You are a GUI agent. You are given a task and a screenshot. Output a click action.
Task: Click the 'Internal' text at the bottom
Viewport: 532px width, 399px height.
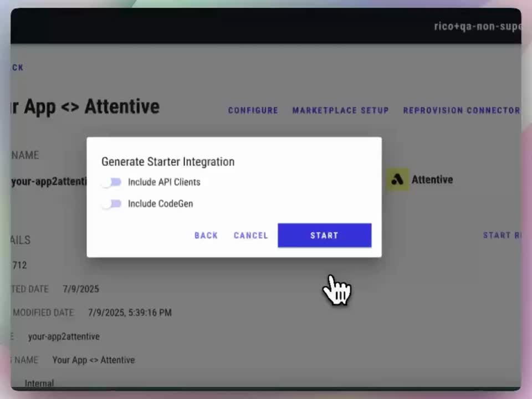pyautogui.click(x=39, y=383)
